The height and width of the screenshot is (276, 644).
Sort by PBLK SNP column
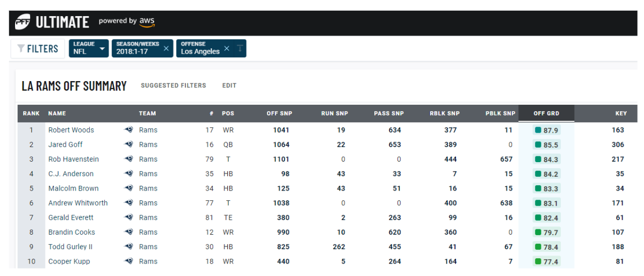click(x=500, y=113)
